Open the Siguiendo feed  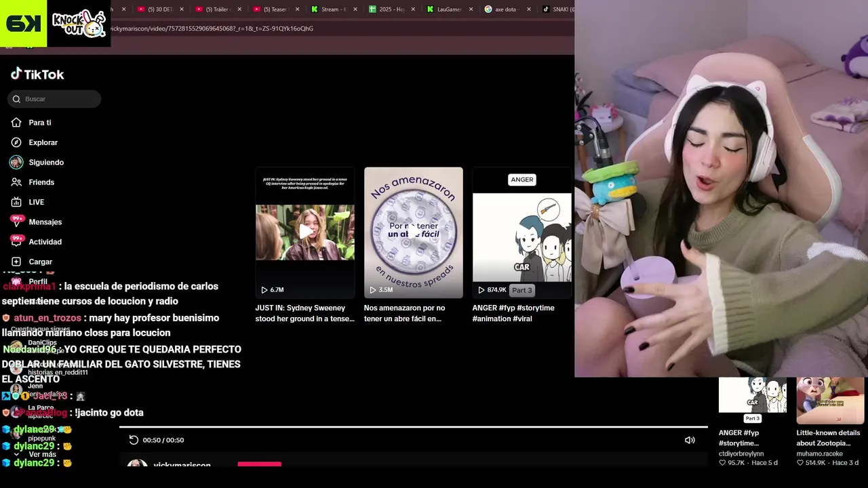click(46, 163)
